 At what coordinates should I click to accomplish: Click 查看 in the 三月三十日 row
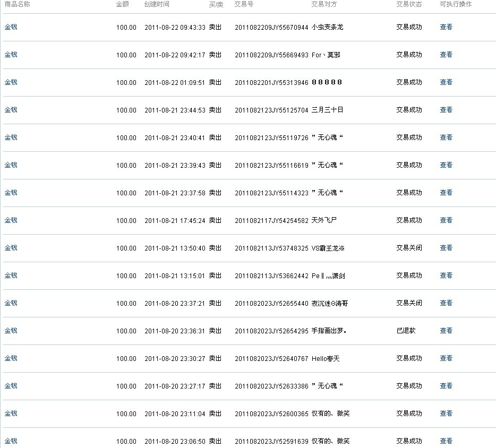446,110
